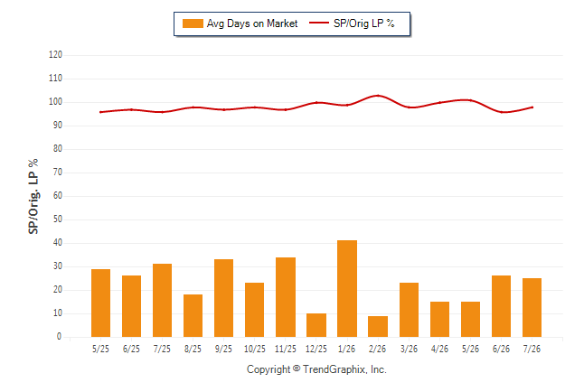Select the 2/26 shortest orange bar
Viewport: 584px width, 392px height.
coord(378,326)
